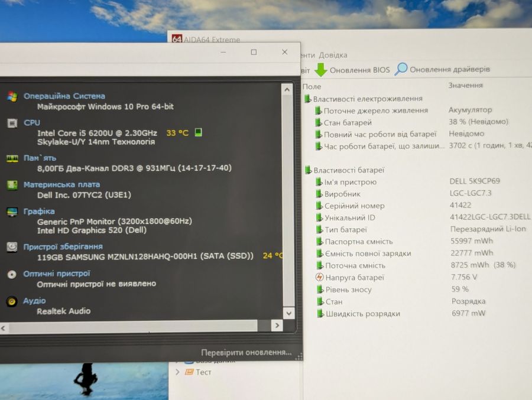Click Оновлення драйверів toolbar button
The height and width of the screenshot is (400, 532).
click(442, 69)
